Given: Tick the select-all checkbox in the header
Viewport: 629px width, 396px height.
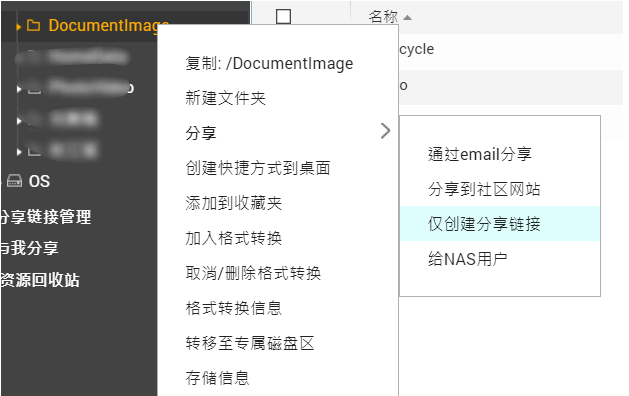Looking at the screenshot, I should [x=284, y=16].
